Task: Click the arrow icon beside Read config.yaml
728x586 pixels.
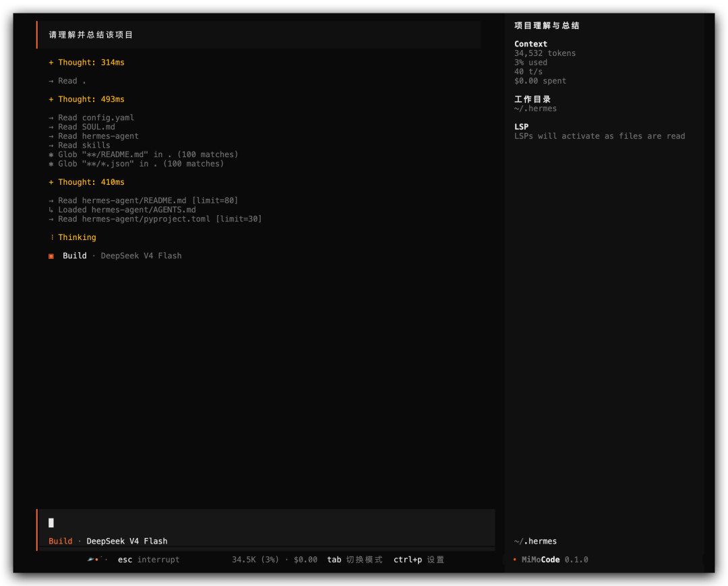Action: [51, 118]
